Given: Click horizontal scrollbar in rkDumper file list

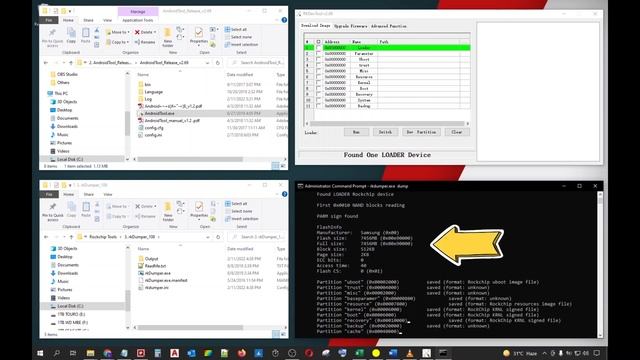Looking at the screenshot, I should [190, 327].
